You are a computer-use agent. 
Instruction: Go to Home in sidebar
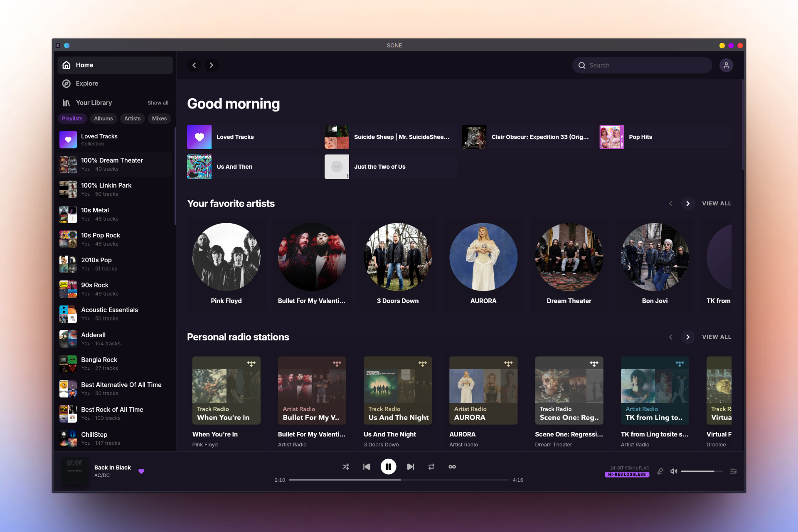115,65
